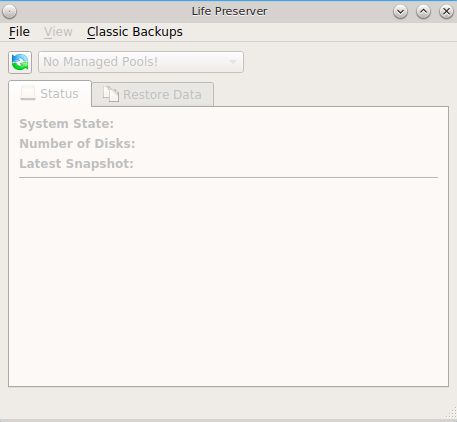Click the disk icon on Status tab
Screen dimensions: 457x422
click(28, 93)
